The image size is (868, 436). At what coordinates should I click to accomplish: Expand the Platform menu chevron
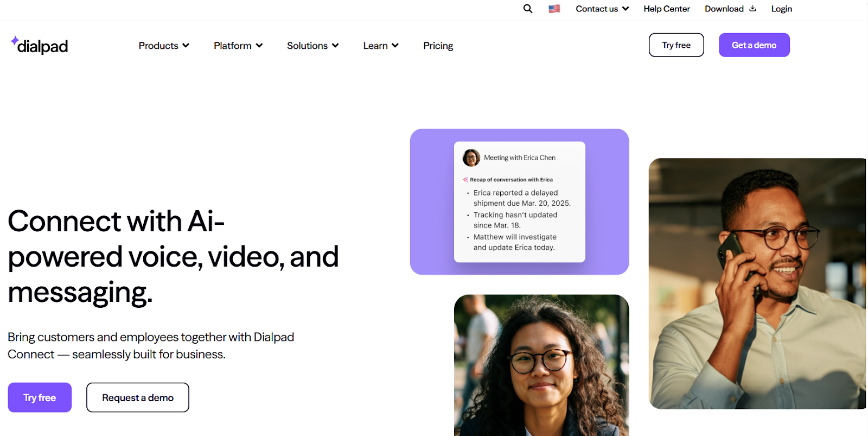259,46
